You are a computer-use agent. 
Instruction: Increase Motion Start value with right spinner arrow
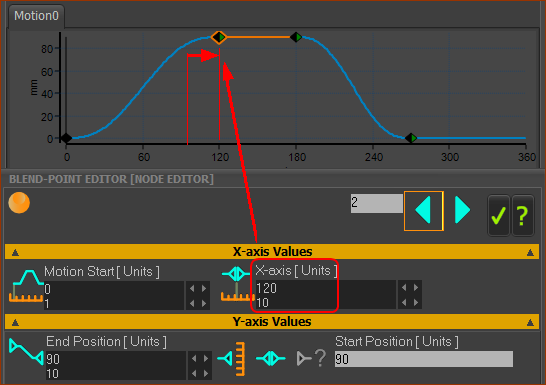[204, 289]
